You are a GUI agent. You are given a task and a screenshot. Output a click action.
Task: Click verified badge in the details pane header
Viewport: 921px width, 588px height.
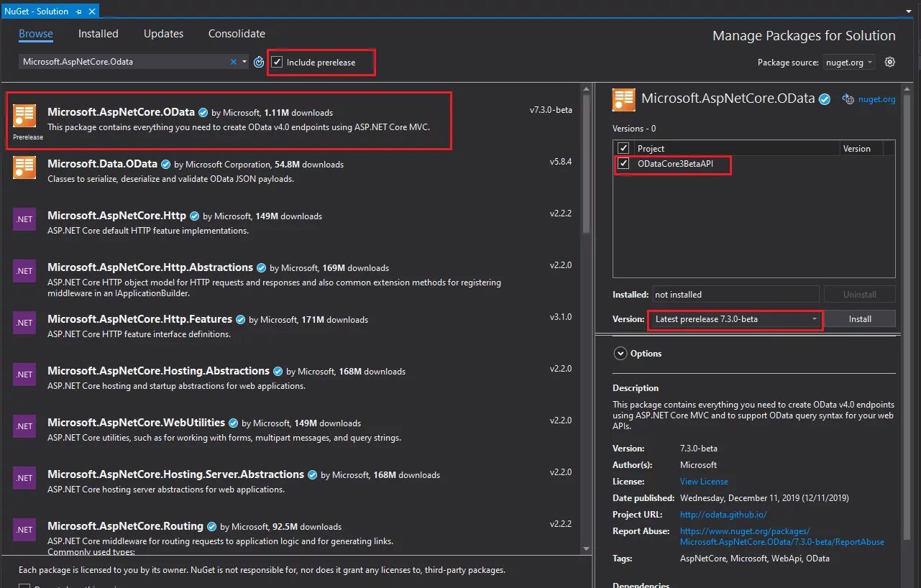pos(825,99)
